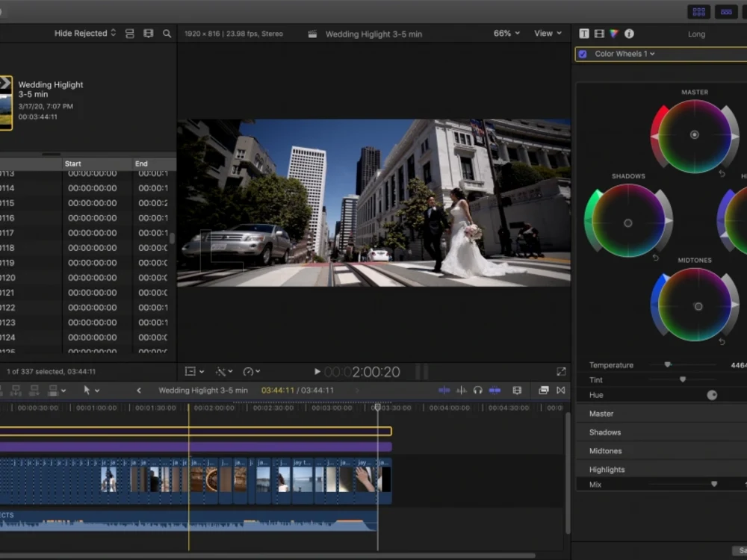
Task: Show the transitions browser icon
Action: pyautogui.click(x=561, y=391)
